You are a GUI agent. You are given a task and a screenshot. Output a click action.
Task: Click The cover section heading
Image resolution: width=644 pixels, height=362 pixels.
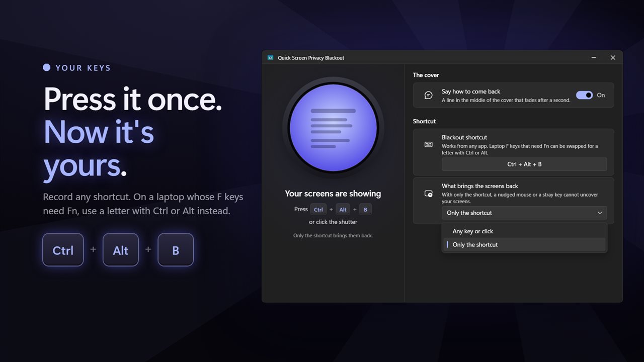(x=426, y=75)
